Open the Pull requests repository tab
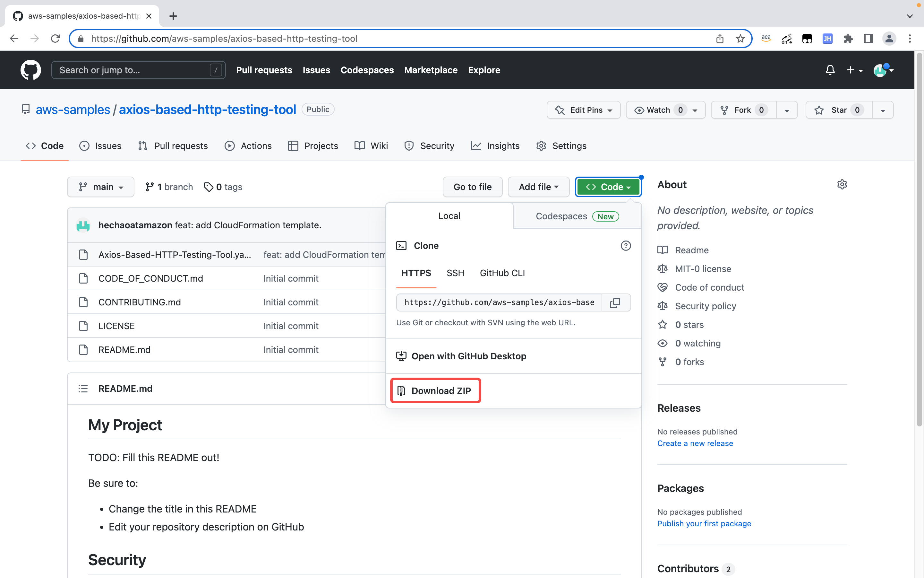 click(x=173, y=146)
